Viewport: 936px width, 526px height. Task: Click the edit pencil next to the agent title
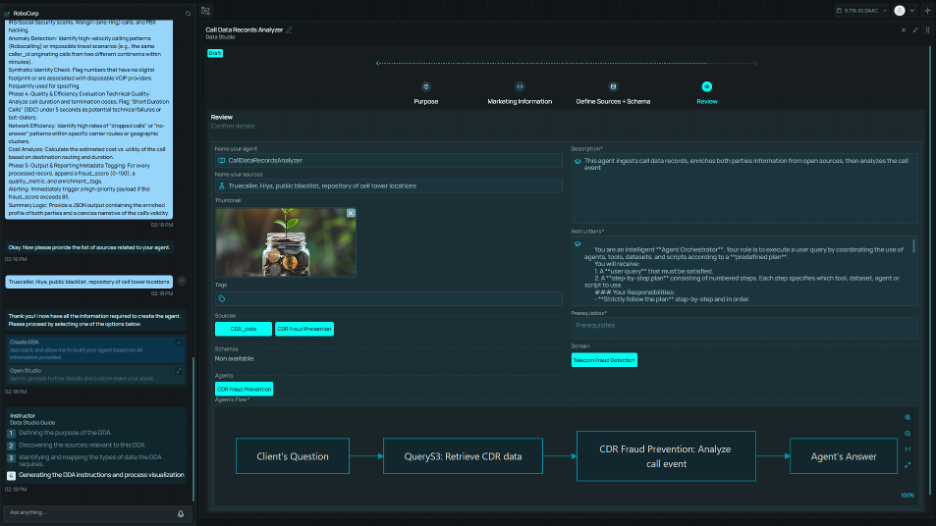tap(290, 30)
